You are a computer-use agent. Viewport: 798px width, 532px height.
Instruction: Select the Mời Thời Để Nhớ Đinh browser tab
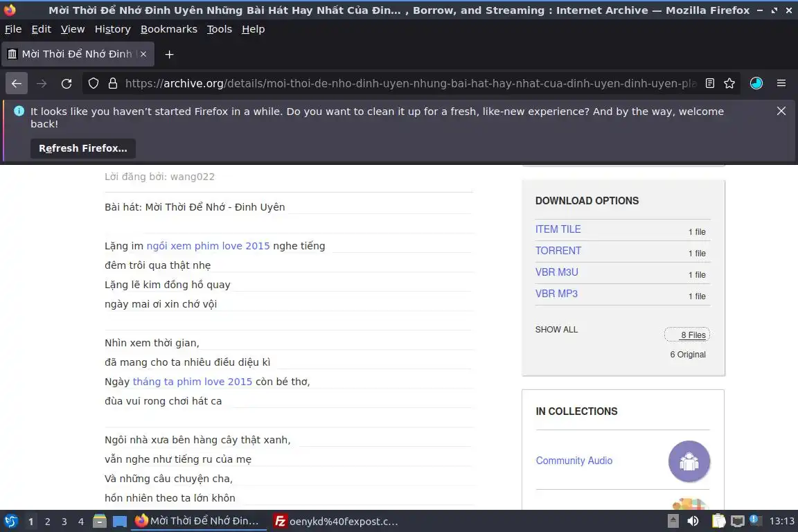[x=78, y=55]
